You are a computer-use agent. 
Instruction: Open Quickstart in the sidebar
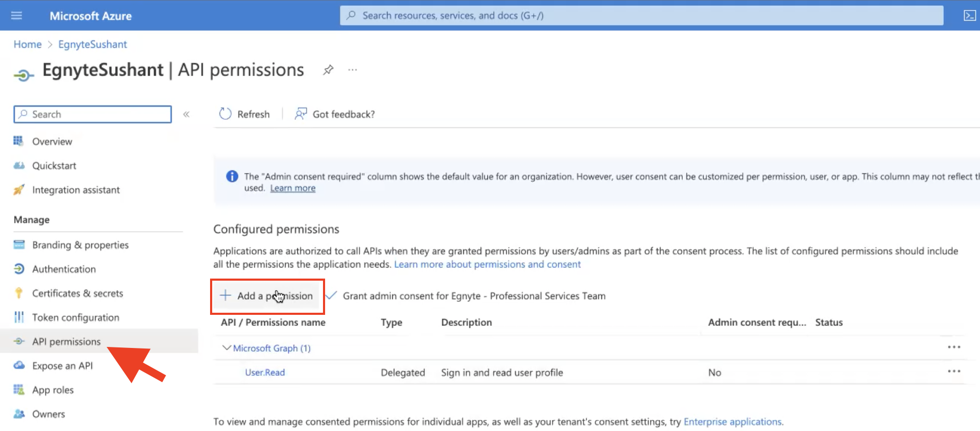[x=54, y=166]
